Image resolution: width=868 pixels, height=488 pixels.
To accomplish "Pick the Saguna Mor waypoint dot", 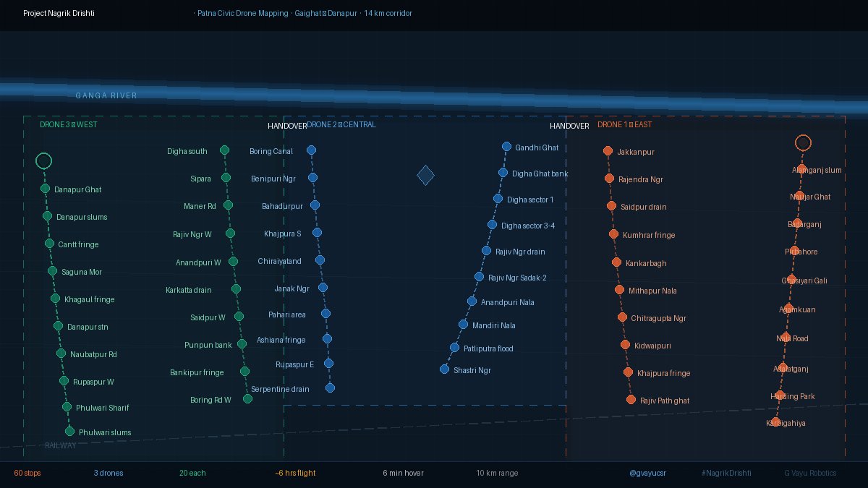I will click(52, 271).
